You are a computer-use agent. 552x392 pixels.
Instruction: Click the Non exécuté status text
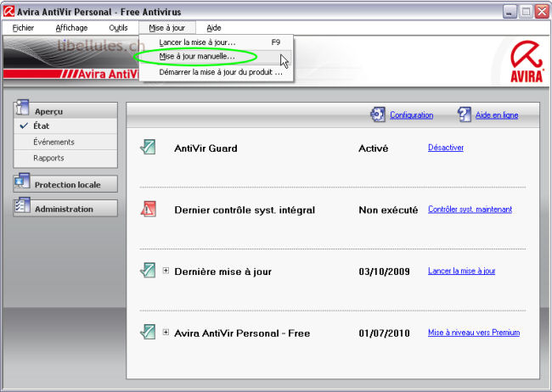(x=388, y=210)
